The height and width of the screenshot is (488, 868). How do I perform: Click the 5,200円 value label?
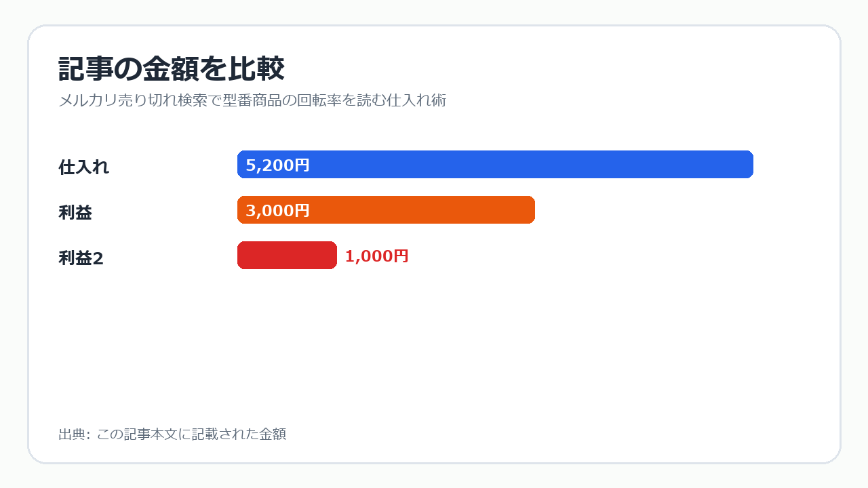coord(277,165)
